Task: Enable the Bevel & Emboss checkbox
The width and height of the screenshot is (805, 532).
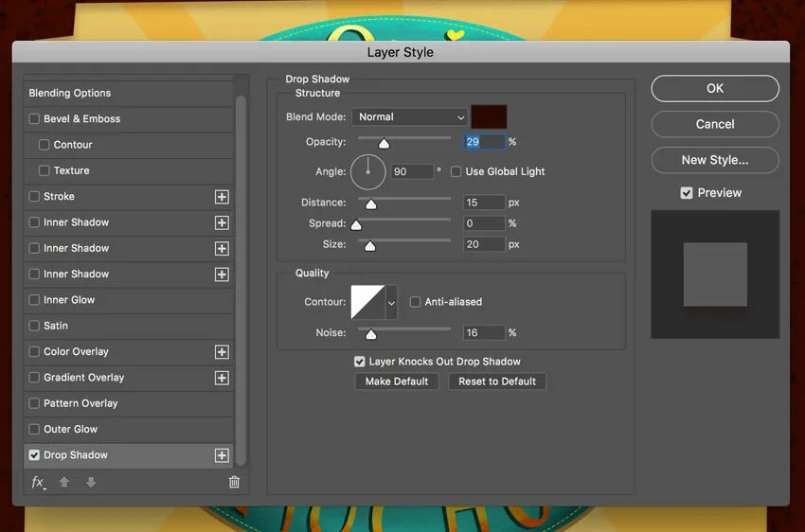Action: tap(34, 119)
